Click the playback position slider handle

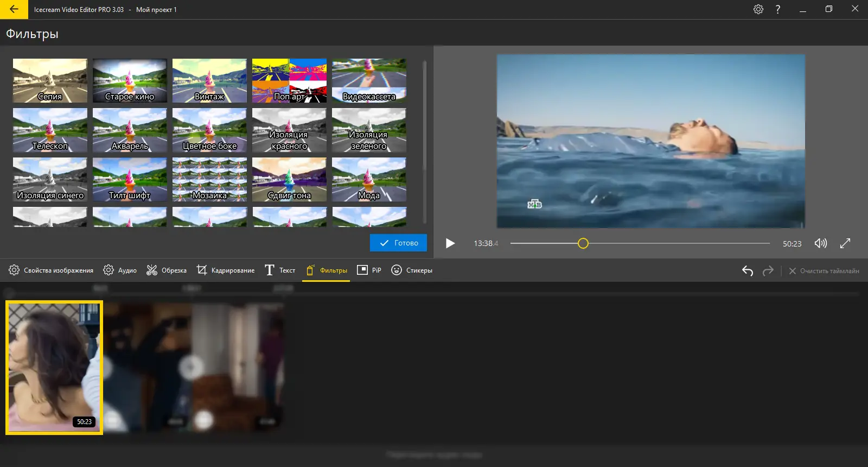583,243
